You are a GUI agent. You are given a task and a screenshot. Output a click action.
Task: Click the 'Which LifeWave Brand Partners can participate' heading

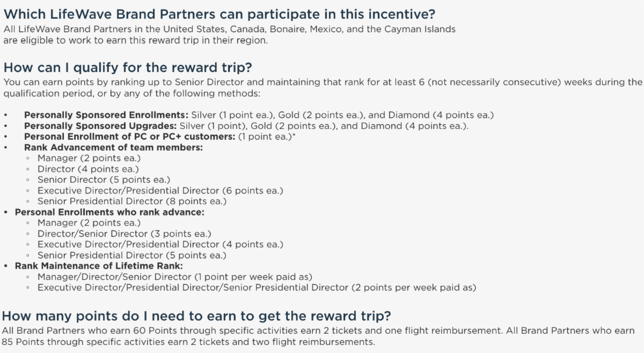click(226, 13)
